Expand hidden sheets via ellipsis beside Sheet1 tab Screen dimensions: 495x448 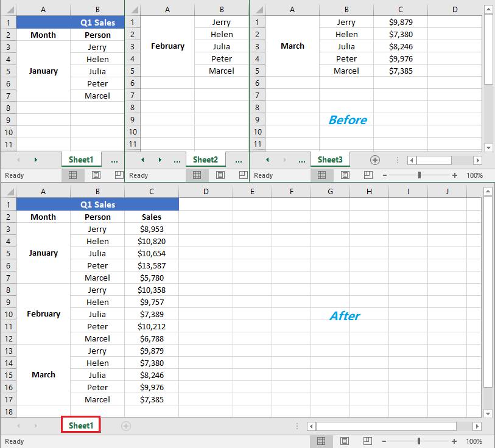click(x=113, y=159)
